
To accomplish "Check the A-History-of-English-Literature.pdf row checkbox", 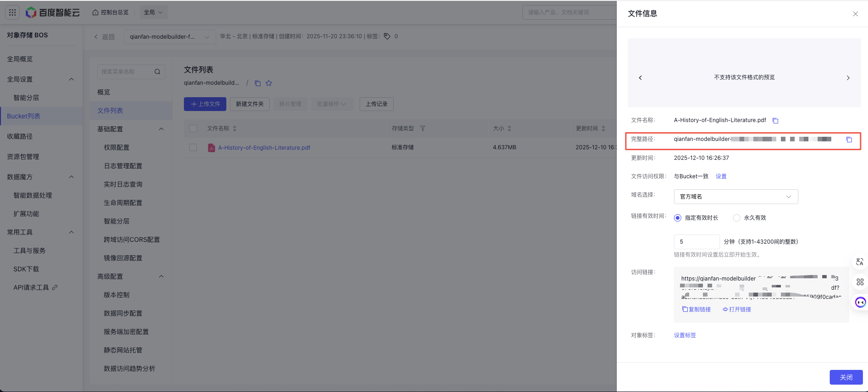I will click(x=193, y=147).
